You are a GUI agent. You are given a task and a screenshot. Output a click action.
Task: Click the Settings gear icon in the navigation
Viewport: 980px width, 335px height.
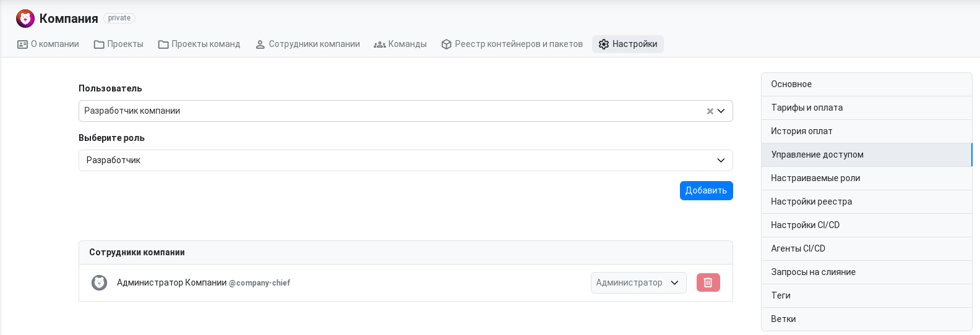604,44
